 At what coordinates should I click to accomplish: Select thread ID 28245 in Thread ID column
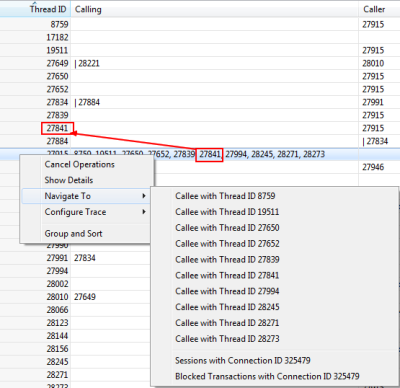point(57,362)
